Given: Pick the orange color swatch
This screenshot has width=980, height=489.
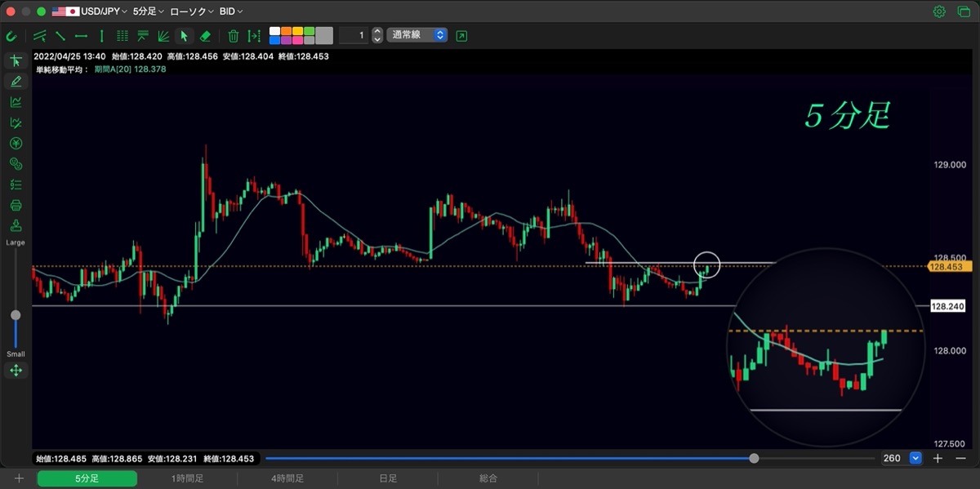Looking at the screenshot, I should pos(286,31).
